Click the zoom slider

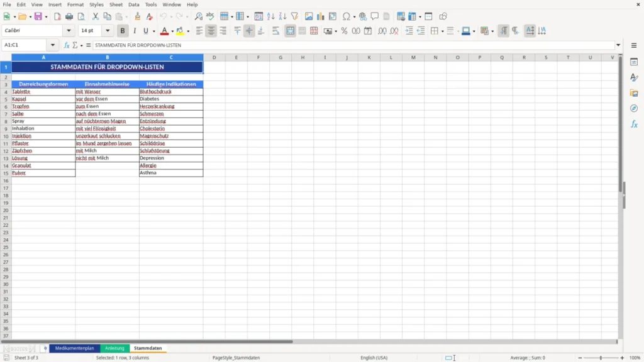(x=601, y=358)
